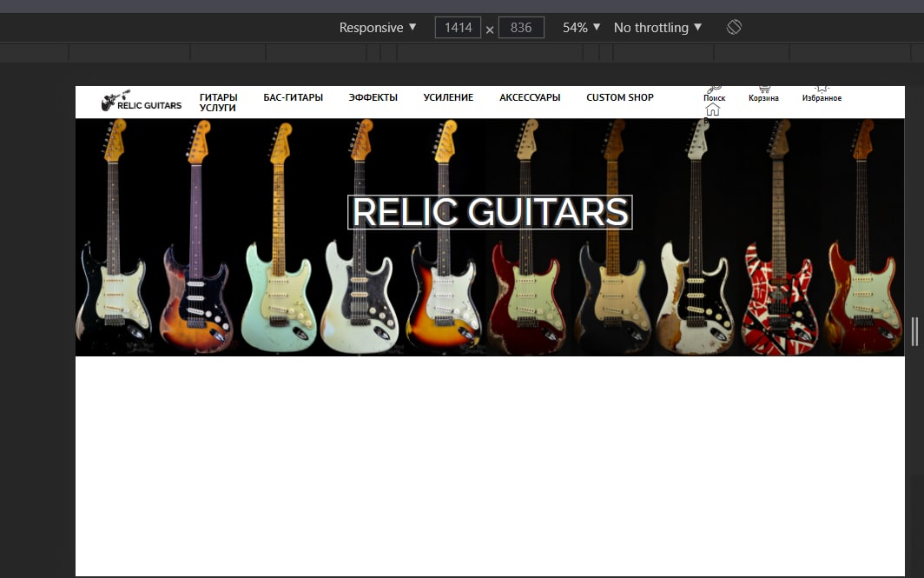Open the УСИЛЕНИЕ menu item
The height and width of the screenshot is (578, 924).
[448, 97]
